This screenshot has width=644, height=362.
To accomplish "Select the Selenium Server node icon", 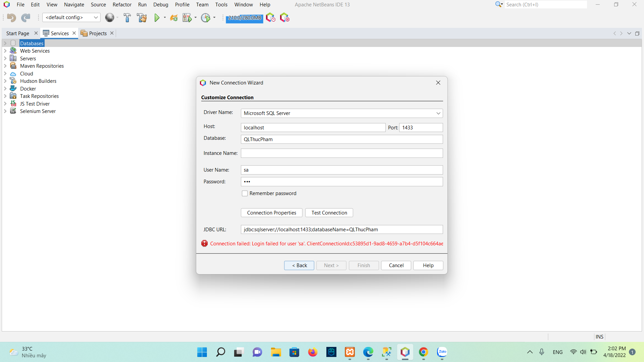I will (13, 111).
